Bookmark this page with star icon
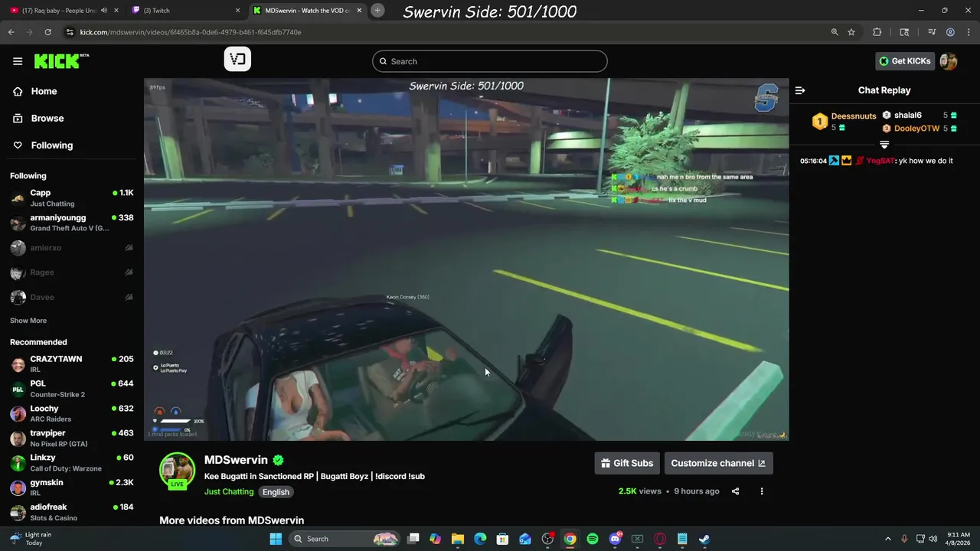The width and height of the screenshot is (980, 551). click(851, 32)
